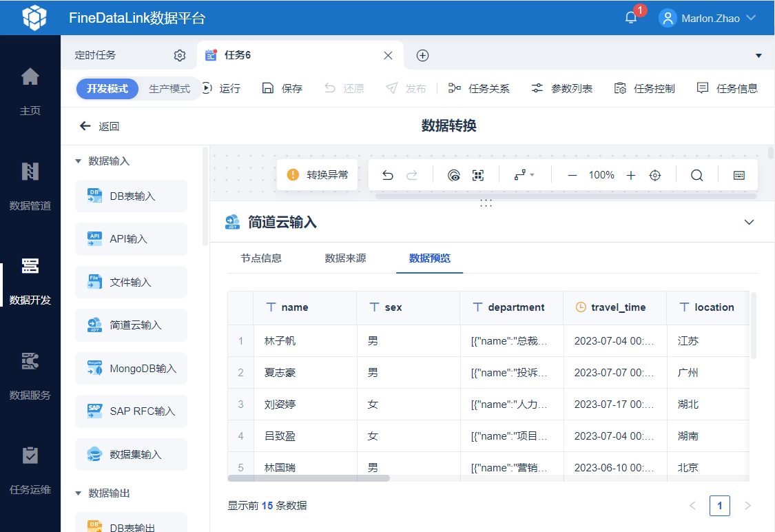Viewport: 775px width, 532px height.
Task: Close the 任务6 tab
Action: click(x=388, y=55)
